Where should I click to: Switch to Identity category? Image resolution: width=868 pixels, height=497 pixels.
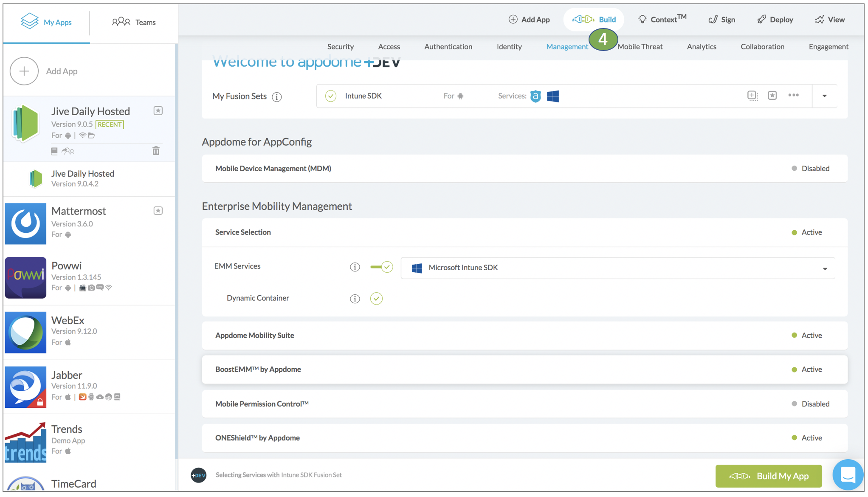[509, 47]
